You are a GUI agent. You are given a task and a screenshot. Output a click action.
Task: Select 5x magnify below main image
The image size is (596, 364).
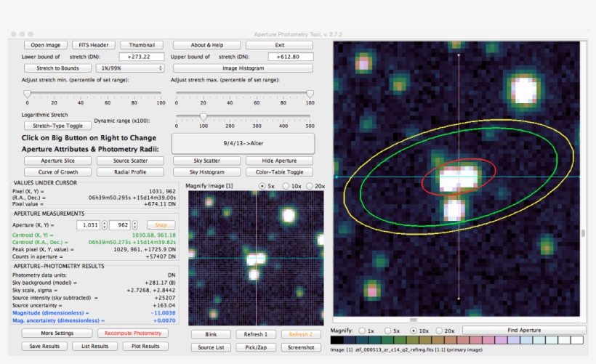coord(387,331)
